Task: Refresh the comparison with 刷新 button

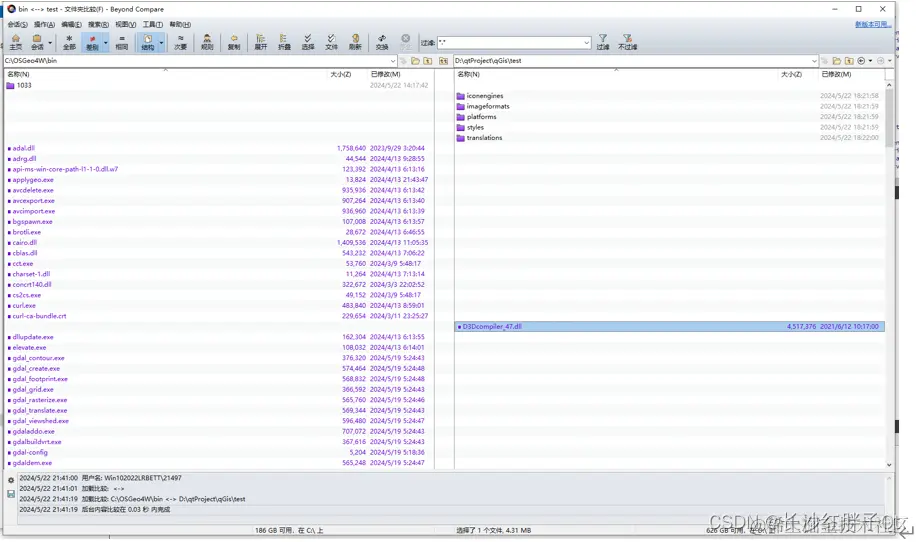Action: 355,42
